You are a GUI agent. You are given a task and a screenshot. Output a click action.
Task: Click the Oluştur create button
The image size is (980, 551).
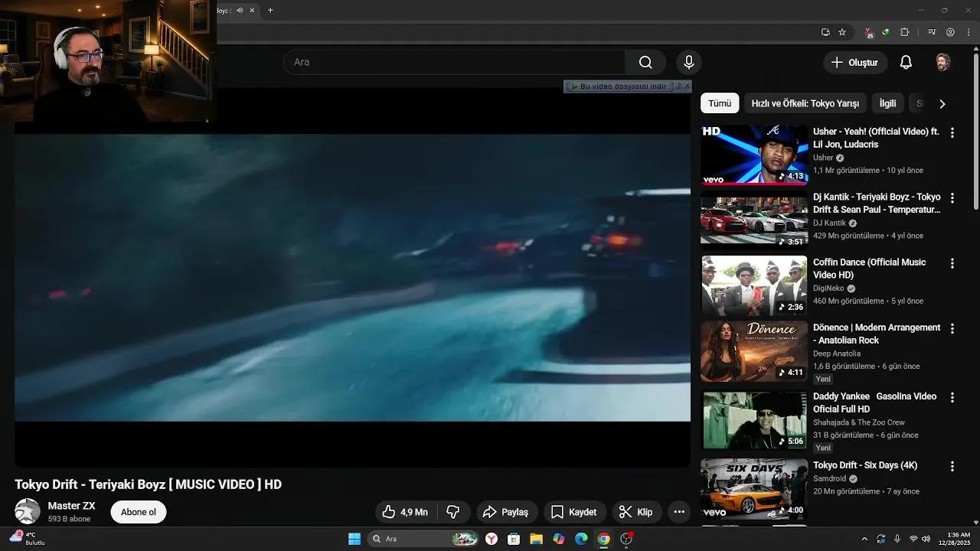tap(854, 62)
